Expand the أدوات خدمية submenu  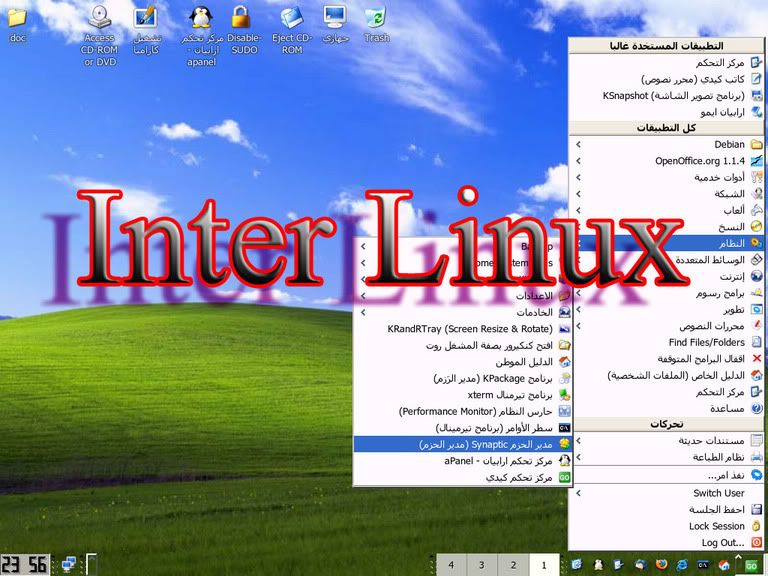pos(667,177)
